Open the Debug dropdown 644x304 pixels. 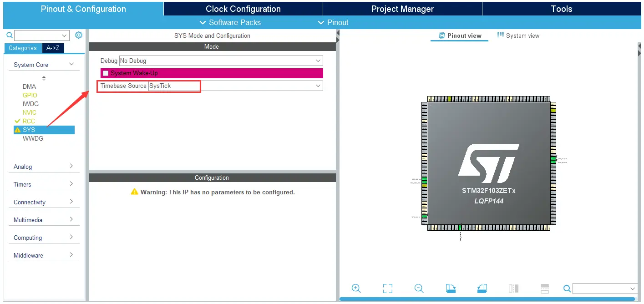click(318, 61)
